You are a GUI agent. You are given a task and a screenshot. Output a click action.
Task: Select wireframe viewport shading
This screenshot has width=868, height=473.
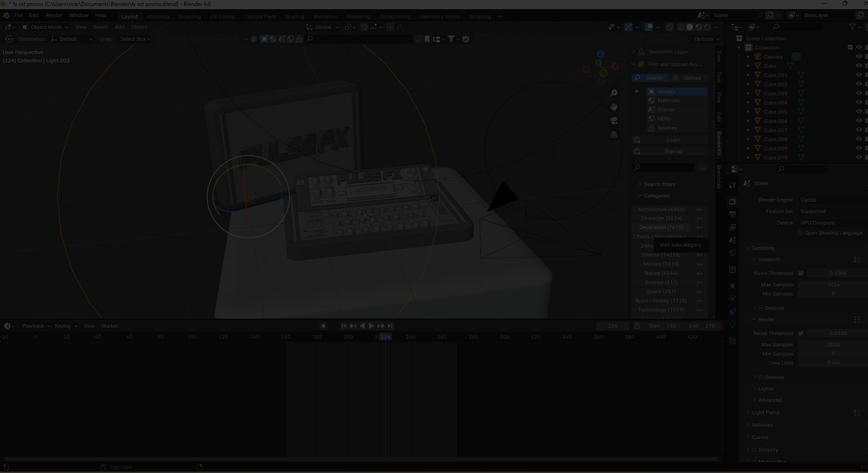tap(681, 27)
